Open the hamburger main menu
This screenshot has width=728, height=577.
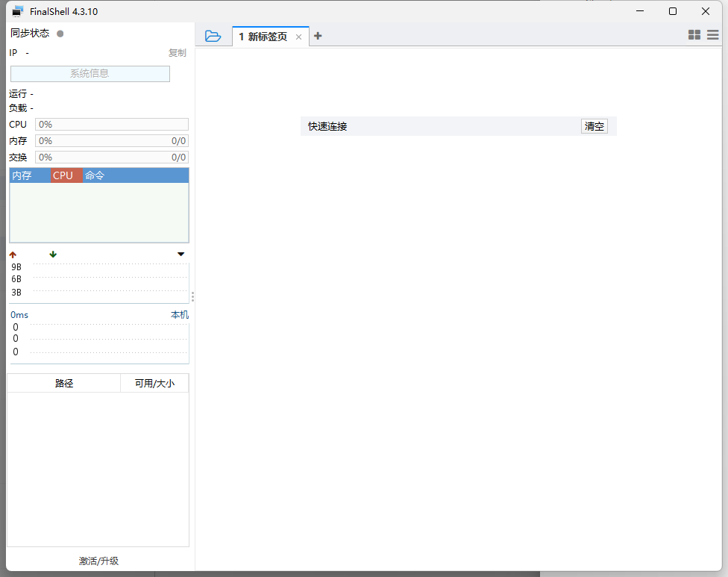713,35
